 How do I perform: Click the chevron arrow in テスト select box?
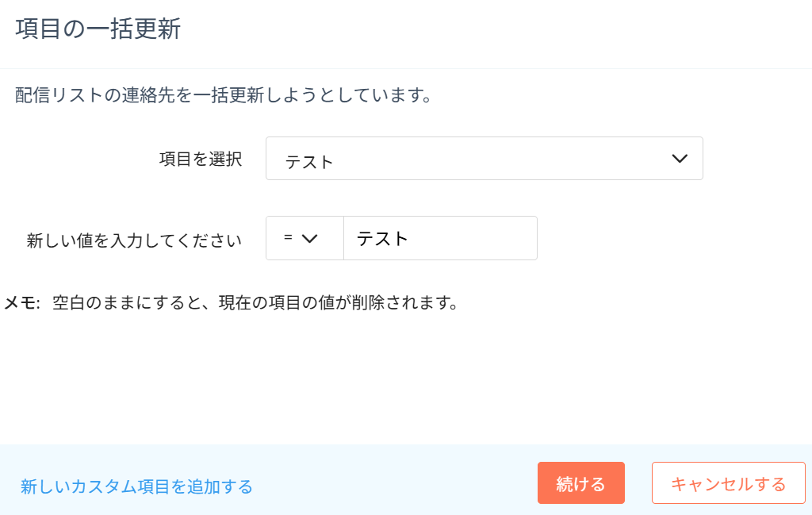click(x=680, y=159)
